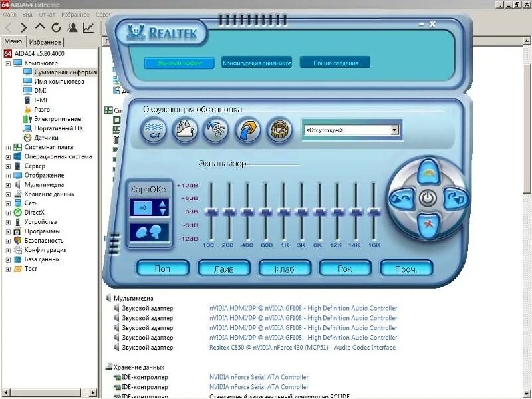532x399 pixels.
Task: Click the graph chart icon in AIDA64 toolbar
Action: coord(88,27)
